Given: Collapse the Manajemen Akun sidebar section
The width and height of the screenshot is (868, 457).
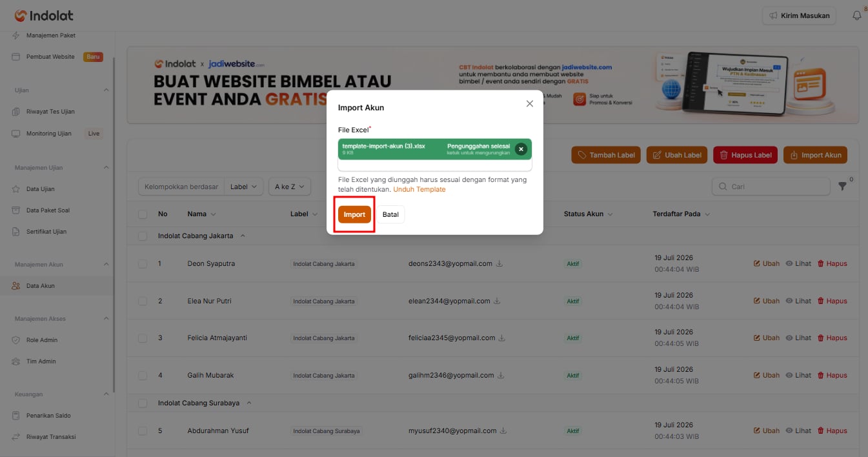Looking at the screenshot, I should (x=106, y=264).
